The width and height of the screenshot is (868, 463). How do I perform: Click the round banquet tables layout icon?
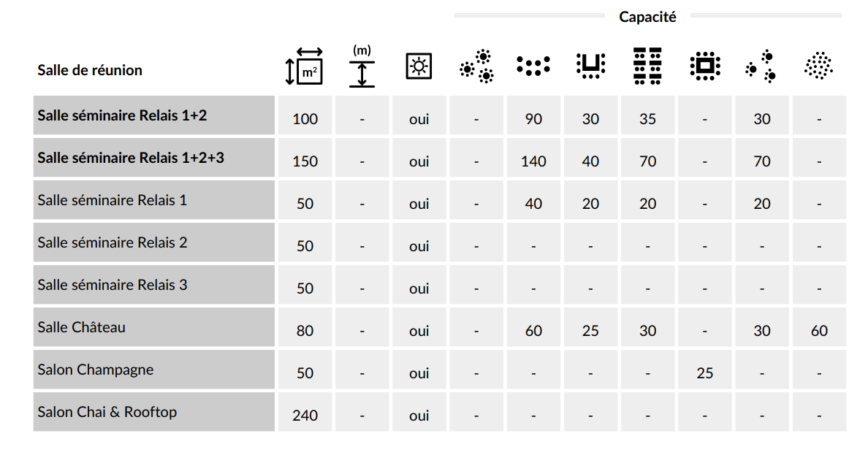coord(476,66)
